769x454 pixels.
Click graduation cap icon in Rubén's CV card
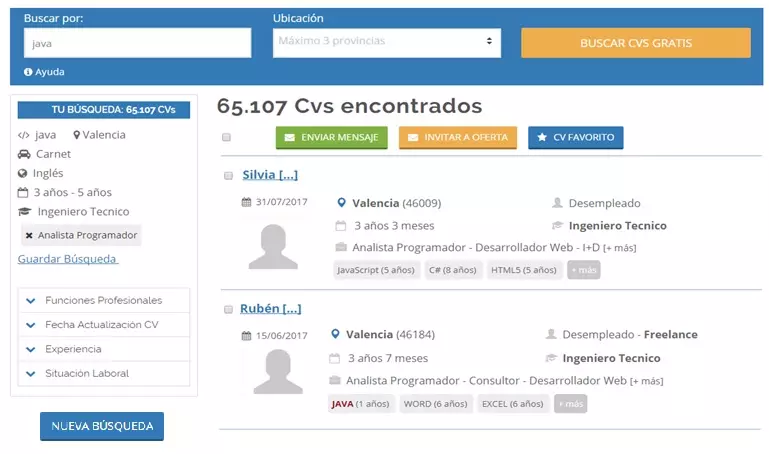click(551, 358)
